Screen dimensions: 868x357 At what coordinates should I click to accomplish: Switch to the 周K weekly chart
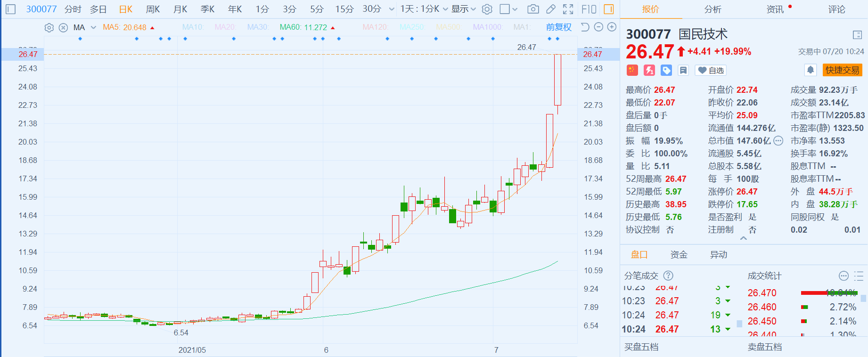pos(153,9)
